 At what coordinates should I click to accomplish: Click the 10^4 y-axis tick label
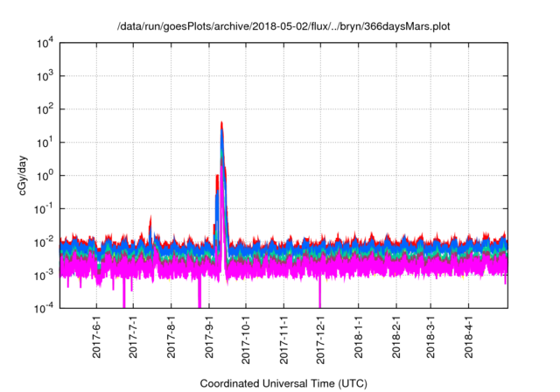coord(45,43)
